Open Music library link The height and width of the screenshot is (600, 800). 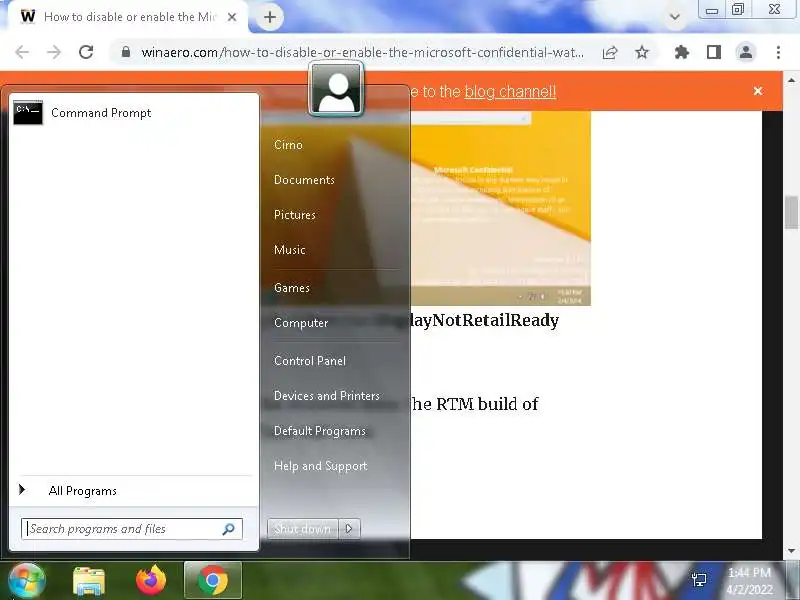pyautogui.click(x=289, y=249)
